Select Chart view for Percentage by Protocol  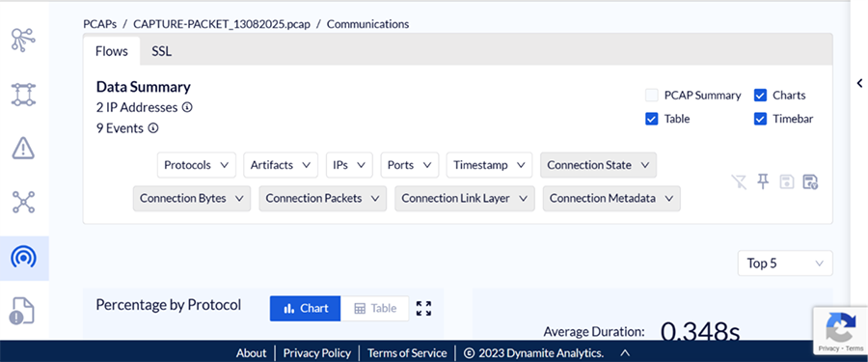306,309
